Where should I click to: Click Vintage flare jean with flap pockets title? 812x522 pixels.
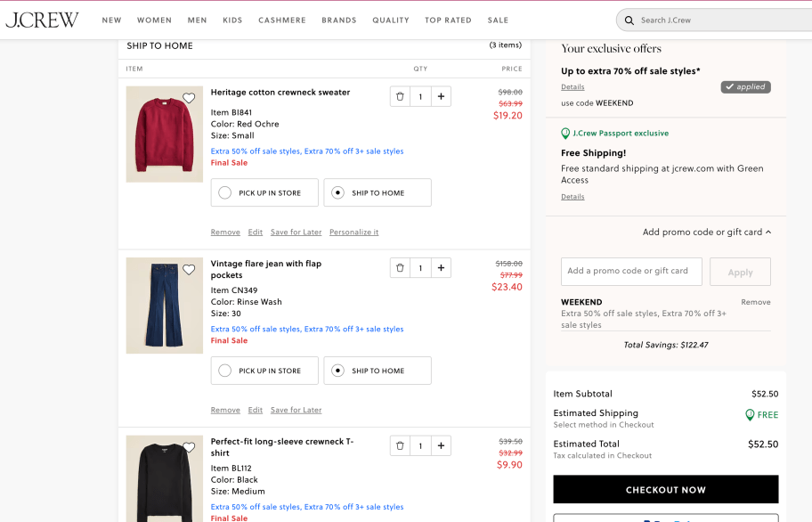(266, 269)
